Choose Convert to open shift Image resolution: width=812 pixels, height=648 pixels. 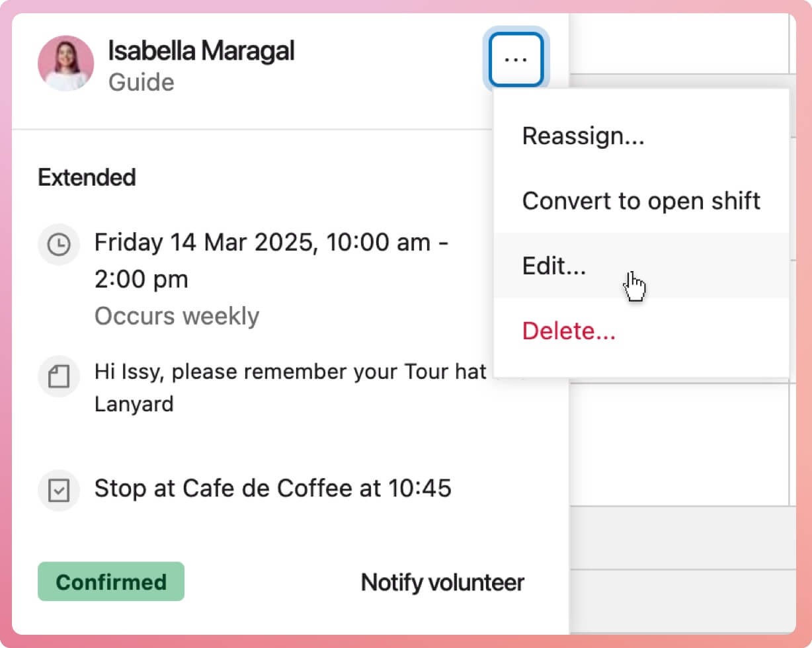(x=641, y=201)
